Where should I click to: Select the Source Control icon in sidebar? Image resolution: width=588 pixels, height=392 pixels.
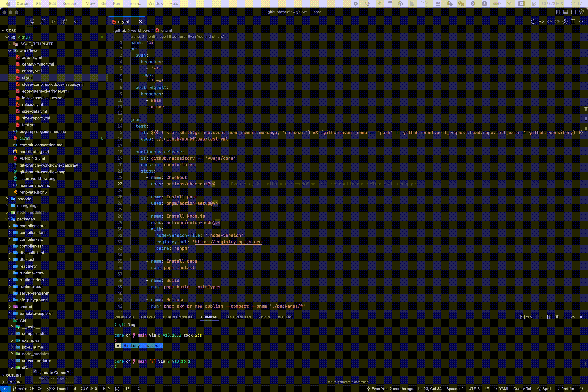point(53,21)
